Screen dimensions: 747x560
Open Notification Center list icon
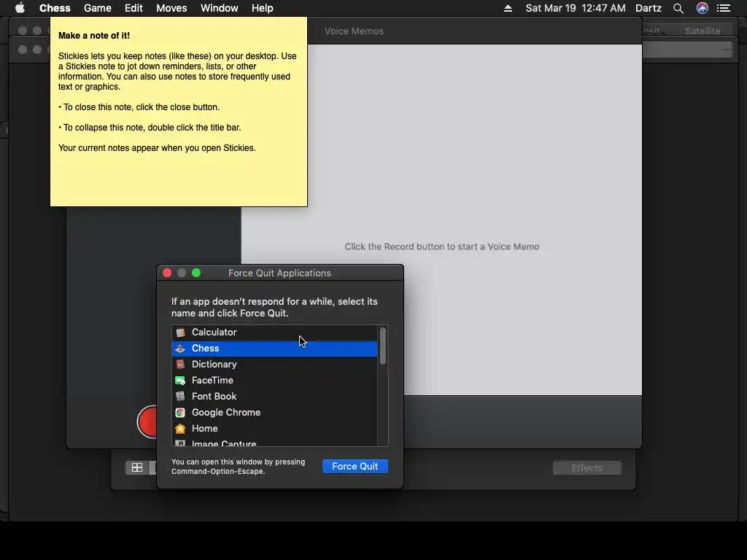(724, 8)
